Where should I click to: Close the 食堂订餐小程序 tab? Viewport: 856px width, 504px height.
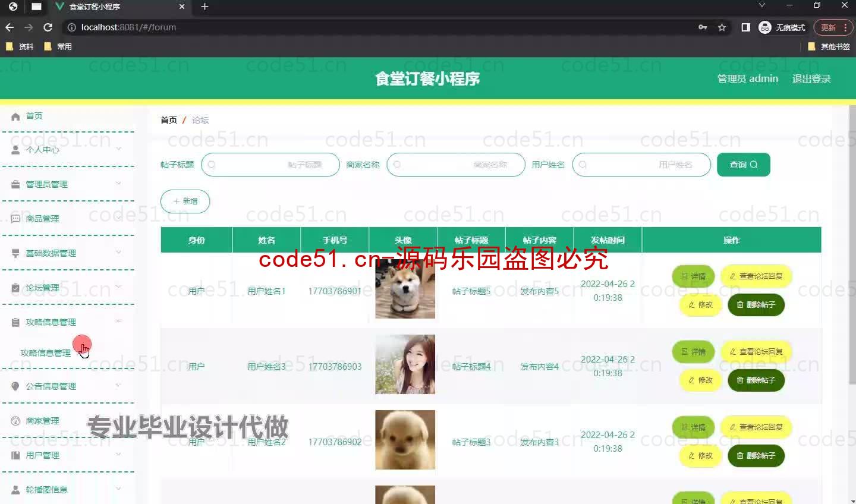pyautogui.click(x=182, y=7)
